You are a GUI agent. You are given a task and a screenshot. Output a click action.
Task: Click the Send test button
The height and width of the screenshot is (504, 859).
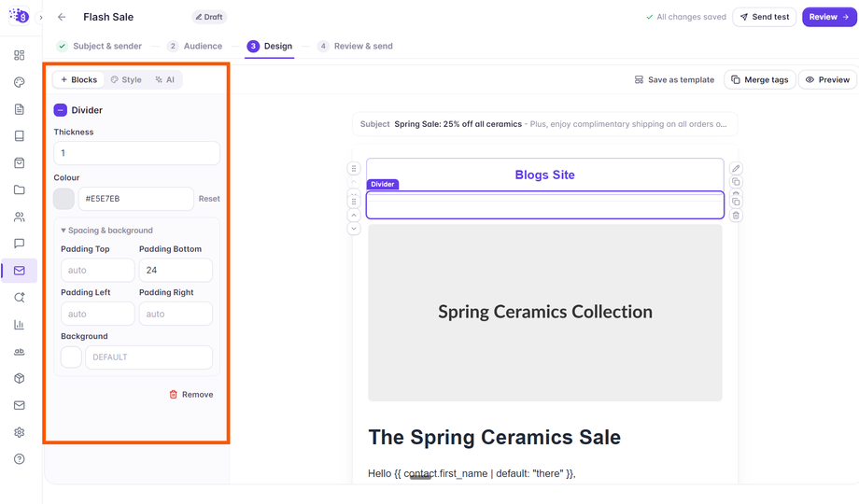(764, 17)
